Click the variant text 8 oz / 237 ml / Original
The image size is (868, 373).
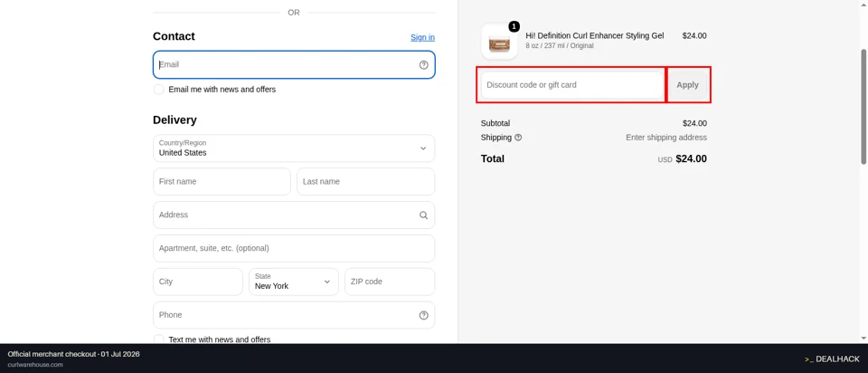click(560, 46)
